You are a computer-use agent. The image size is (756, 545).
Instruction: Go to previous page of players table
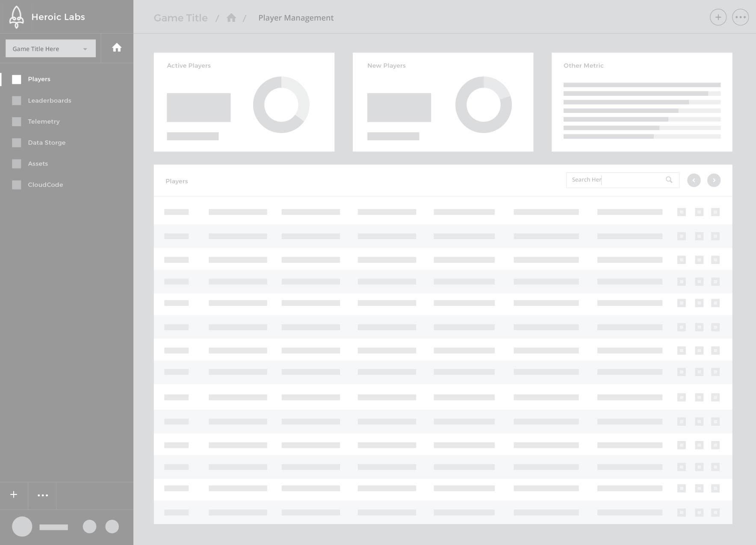click(x=694, y=181)
